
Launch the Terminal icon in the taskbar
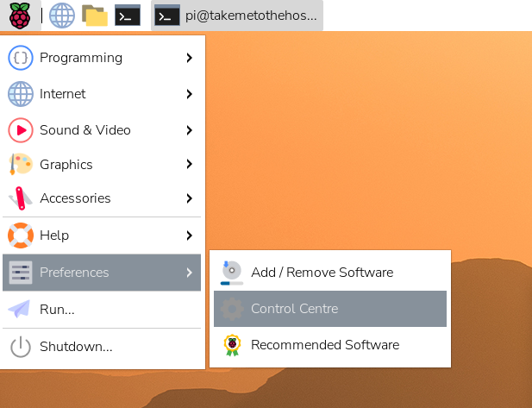tap(128, 16)
